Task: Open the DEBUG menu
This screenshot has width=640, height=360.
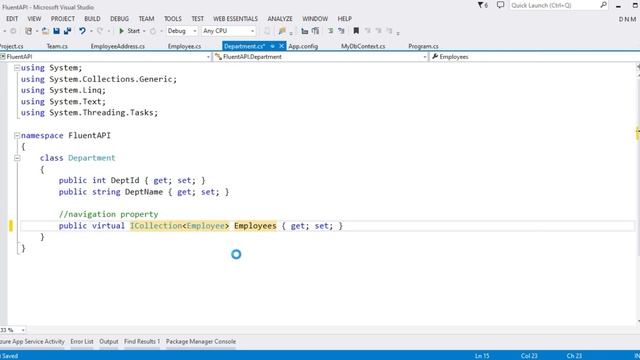Action: 119,19
